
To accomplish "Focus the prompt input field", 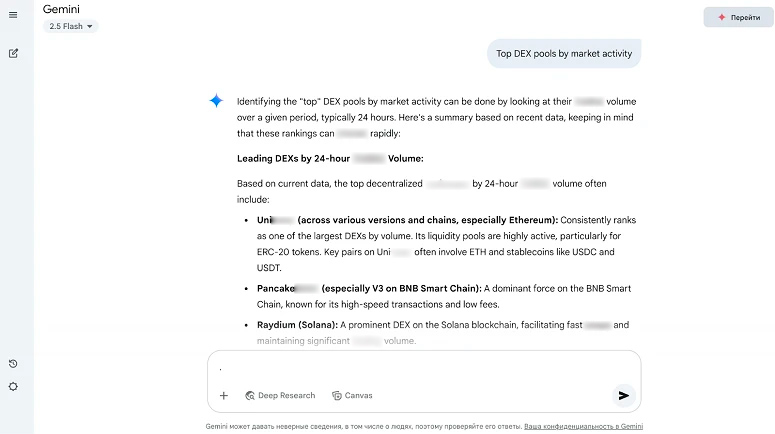I will coord(420,369).
